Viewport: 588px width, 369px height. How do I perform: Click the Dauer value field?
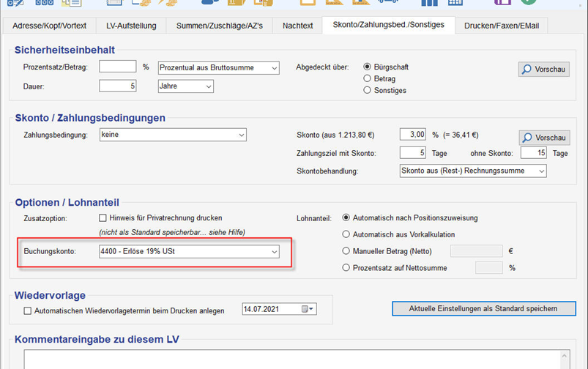point(117,86)
